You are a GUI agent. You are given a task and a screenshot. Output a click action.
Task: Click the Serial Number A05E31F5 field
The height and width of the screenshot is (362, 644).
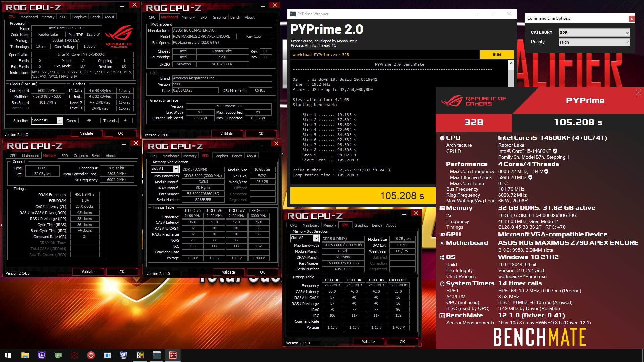point(343,269)
